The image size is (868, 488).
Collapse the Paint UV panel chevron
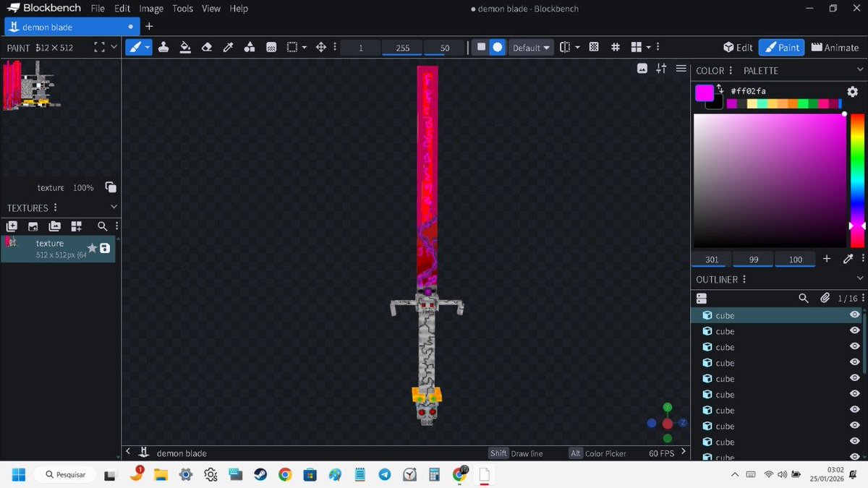click(x=113, y=47)
